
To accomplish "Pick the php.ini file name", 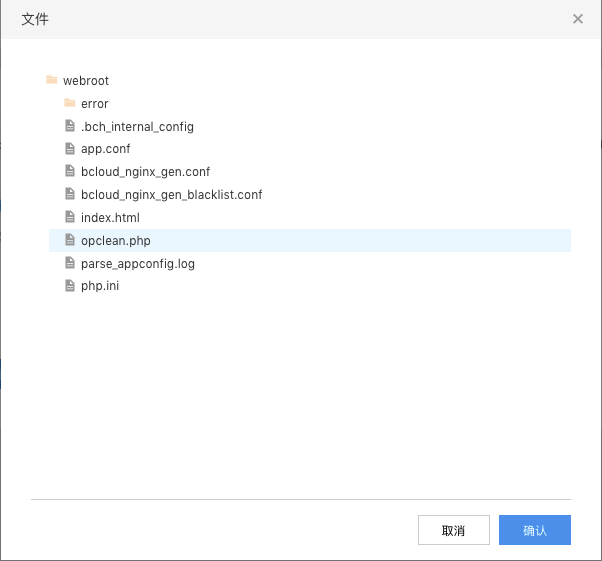I will point(100,286).
